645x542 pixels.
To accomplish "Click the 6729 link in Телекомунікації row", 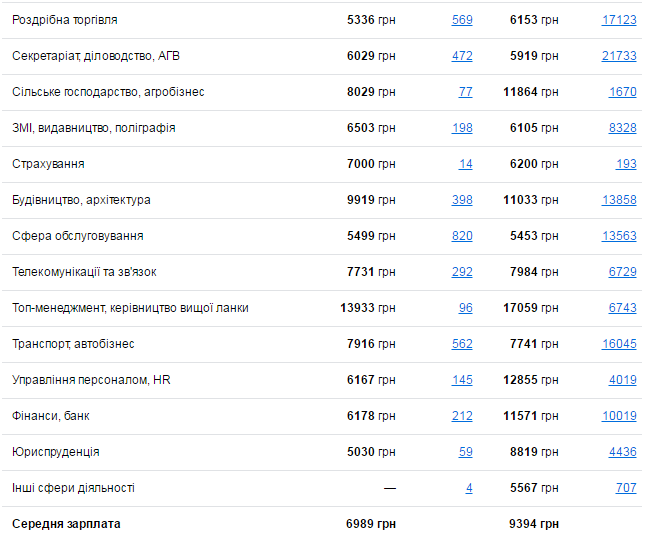I will coord(622,272).
